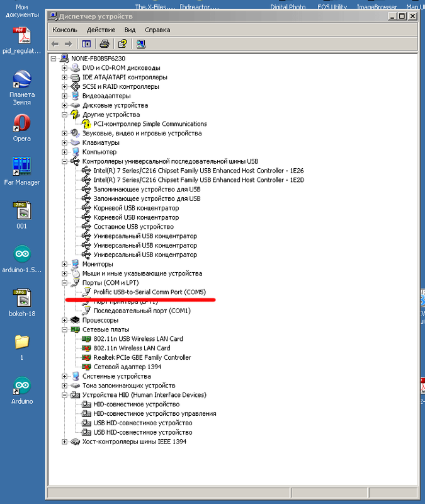Expand IDE ATA/ATAPI контроллеры node
Image resolution: width=425 pixels, height=504 pixels.
pyautogui.click(x=65, y=77)
